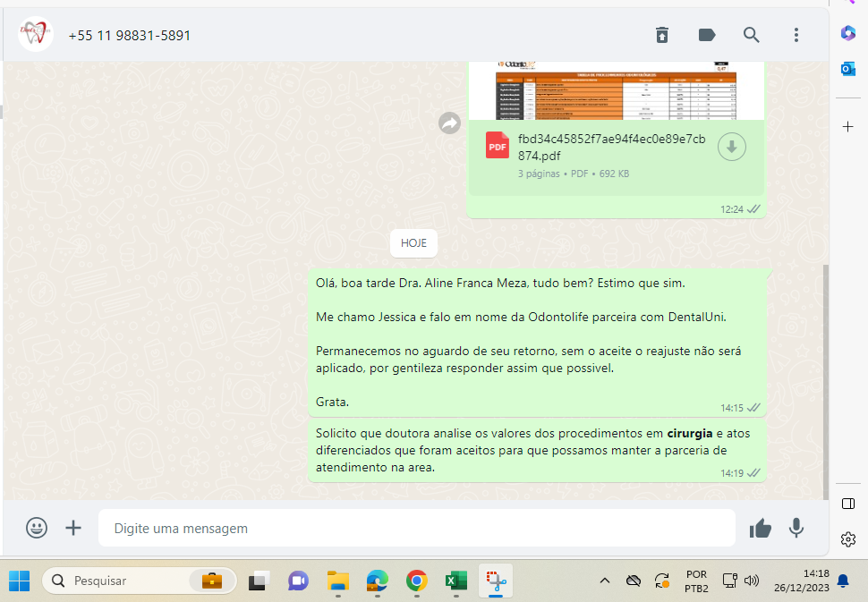Switch to Microsoft Edge on taskbar
This screenshot has width=868, height=602.
click(377, 581)
